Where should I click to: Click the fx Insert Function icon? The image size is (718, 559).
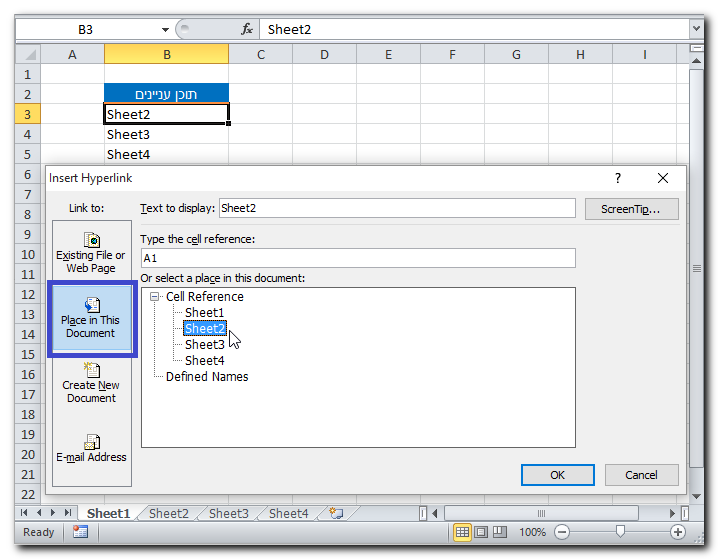[x=247, y=30]
